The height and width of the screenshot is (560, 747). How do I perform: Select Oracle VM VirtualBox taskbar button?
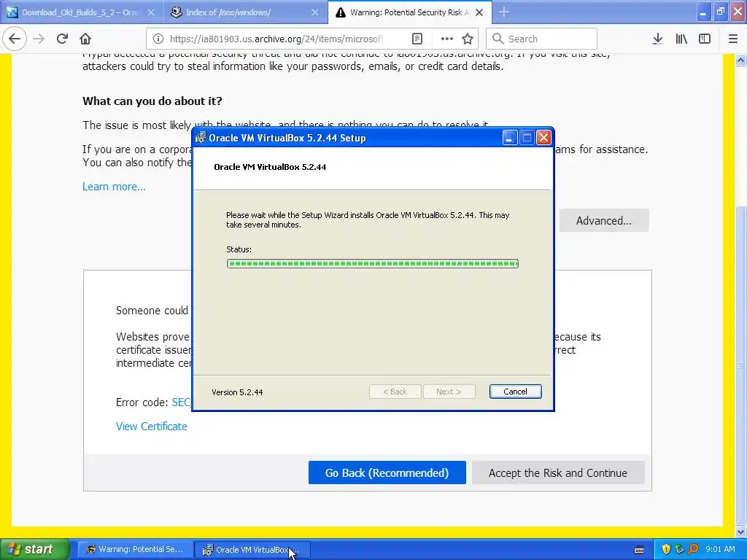coord(252,550)
